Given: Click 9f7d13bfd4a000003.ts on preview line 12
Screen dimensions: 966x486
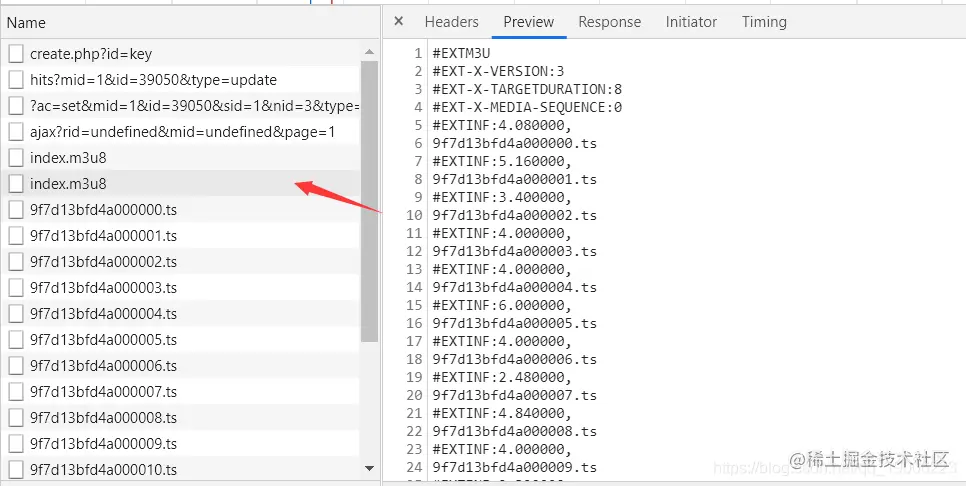Looking at the screenshot, I should [514, 251].
